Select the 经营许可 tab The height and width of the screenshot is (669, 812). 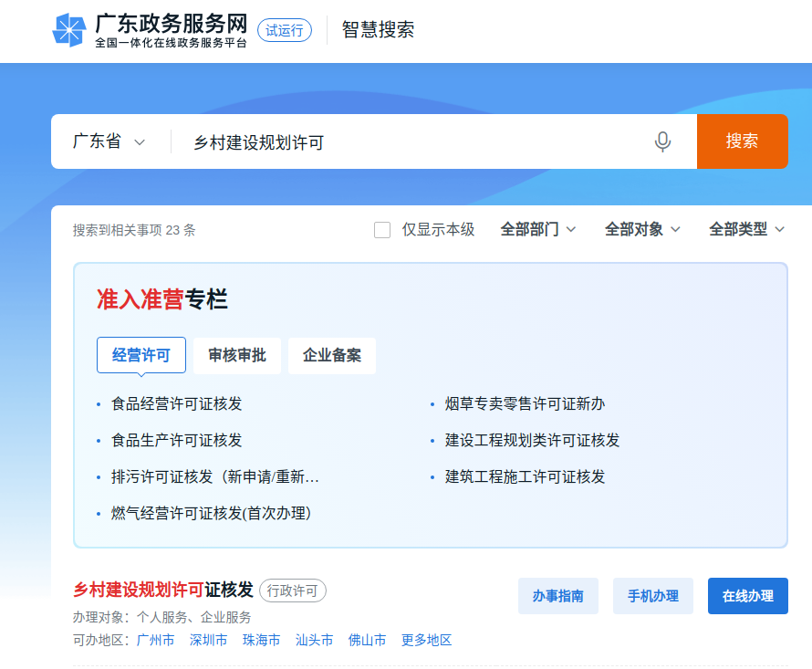click(x=141, y=355)
